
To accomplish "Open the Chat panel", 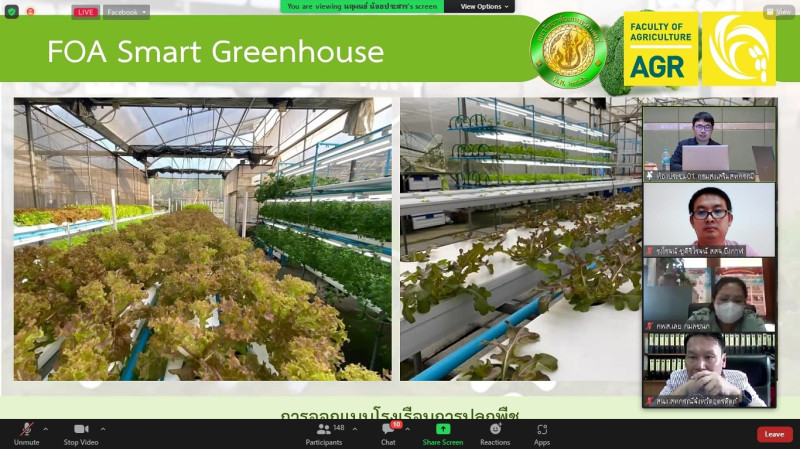I will coord(388,434).
